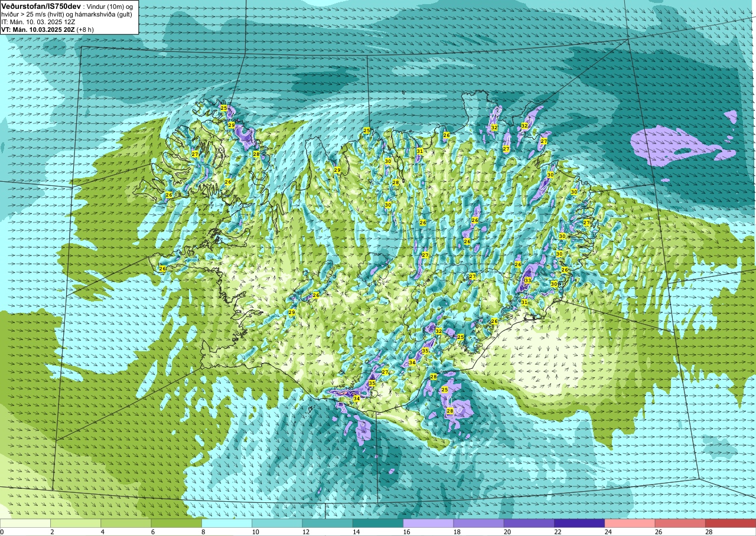Image resolution: width=756 pixels, height=536 pixels.
Task: Click the yellow gust label reading 33
Action: [527, 280]
